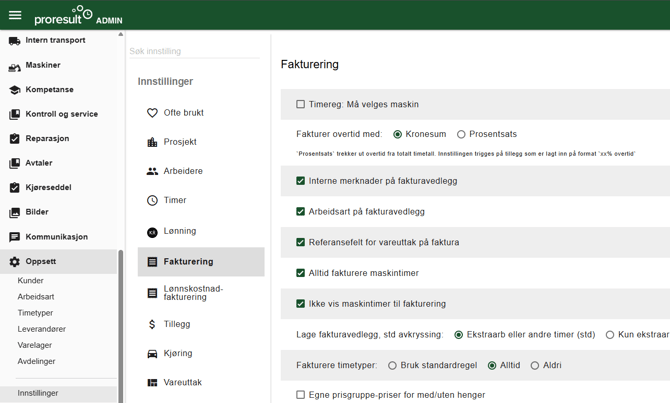Select Tillegg settings category
Image resolution: width=670 pixels, height=403 pixels.
201,324
